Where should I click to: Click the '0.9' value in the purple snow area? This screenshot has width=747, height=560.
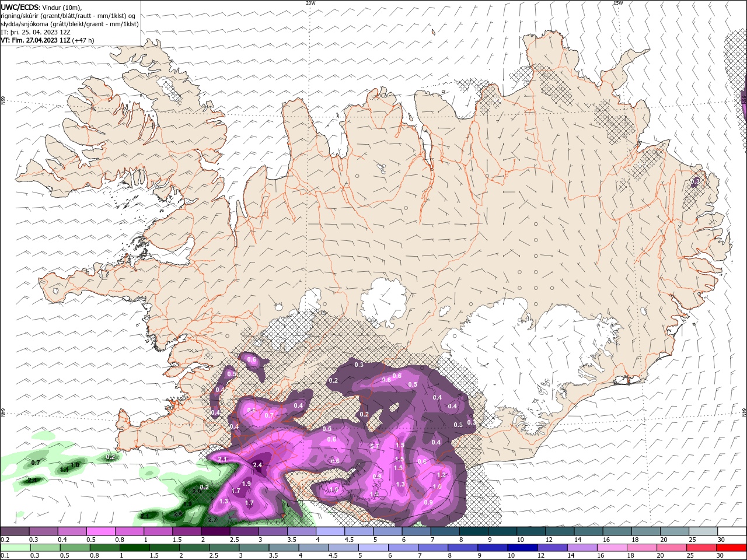428,502
